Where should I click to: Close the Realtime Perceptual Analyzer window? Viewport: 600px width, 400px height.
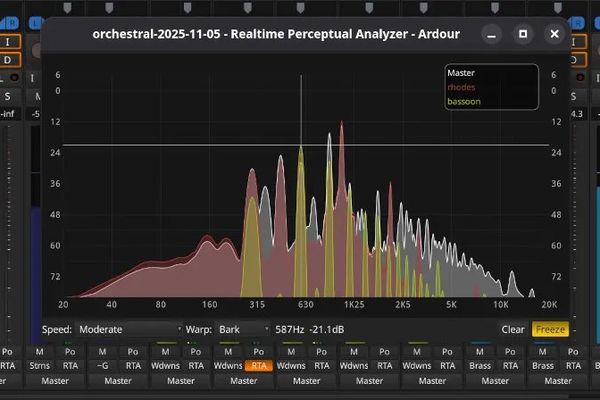pos(551,34)
